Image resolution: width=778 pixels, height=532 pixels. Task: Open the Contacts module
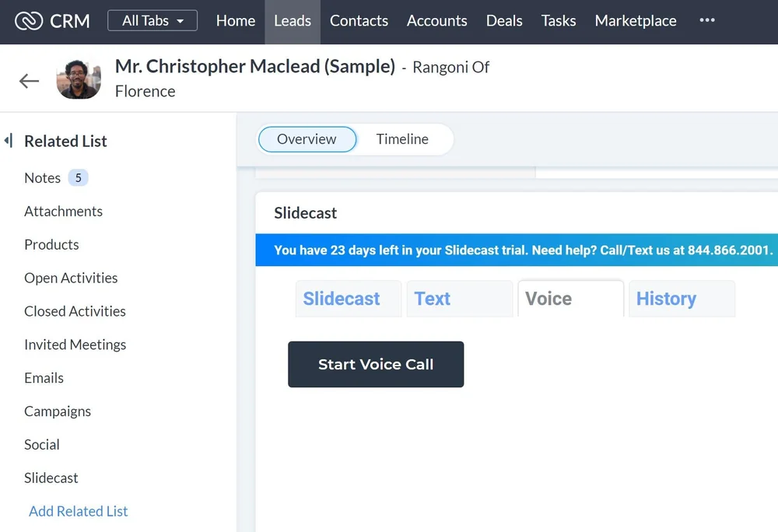point(359,21)
